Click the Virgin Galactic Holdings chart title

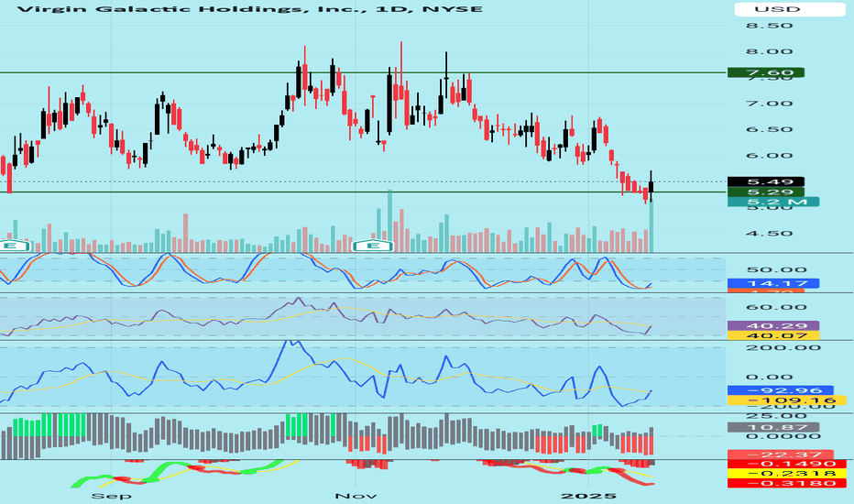pos(250,9)
